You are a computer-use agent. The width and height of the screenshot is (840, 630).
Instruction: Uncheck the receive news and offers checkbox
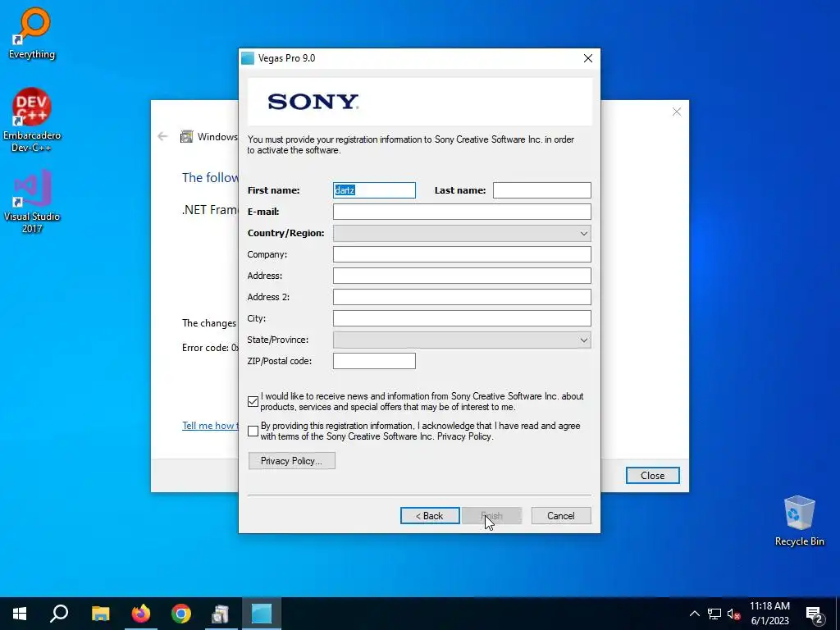[x=253, y=401]
